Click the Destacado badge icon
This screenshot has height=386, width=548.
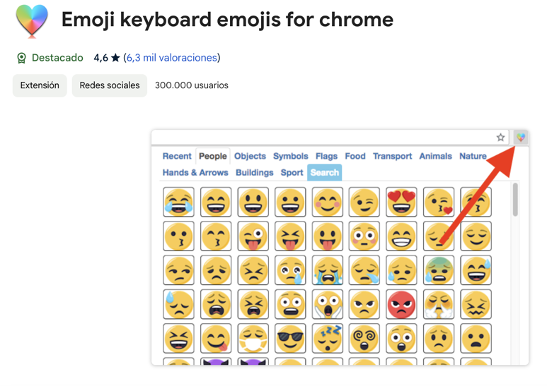click(x=21, y=58)
